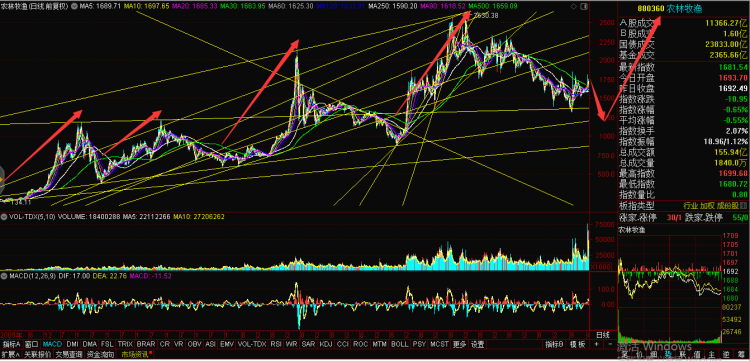The image size is (750, 361).
Task: Enable the BOLL indicator
Action: pyautogui.click(x=399, y=344)
